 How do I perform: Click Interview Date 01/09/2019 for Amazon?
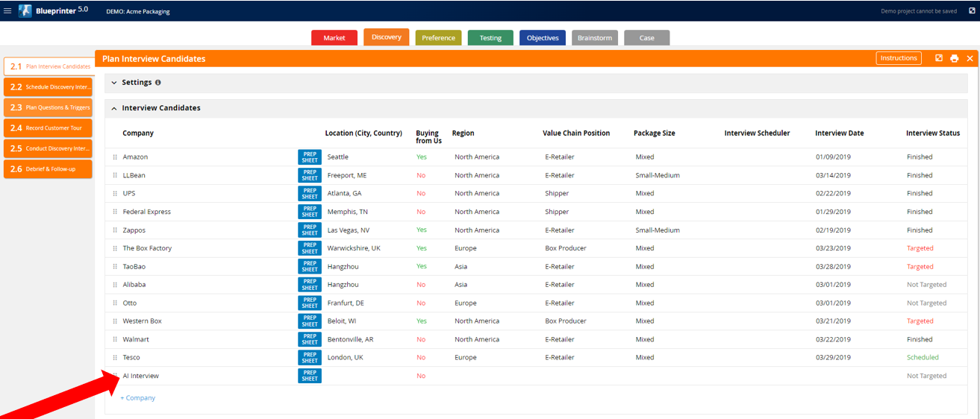833,157
